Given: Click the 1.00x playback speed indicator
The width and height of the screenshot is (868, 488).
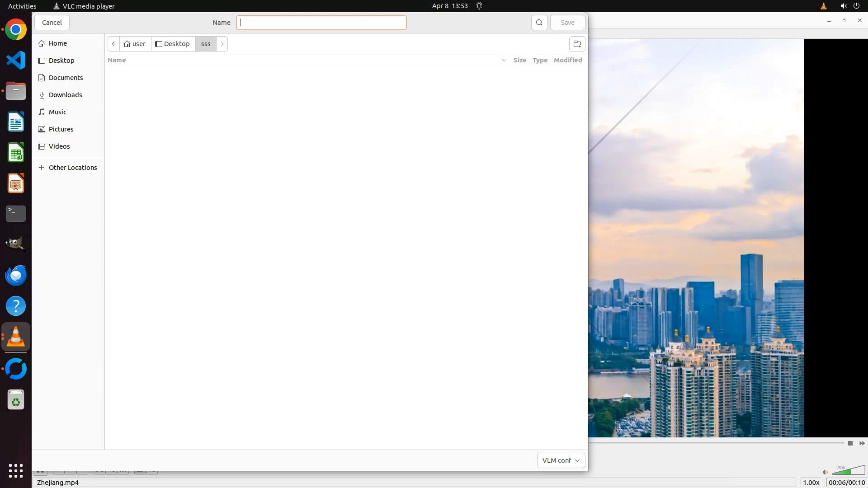Looking at the screenshot, I should [811, 483].
